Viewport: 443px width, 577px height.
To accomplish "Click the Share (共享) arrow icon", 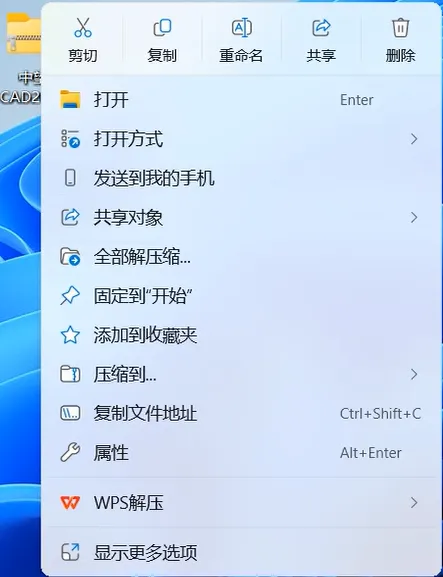I will pos(321,28).
